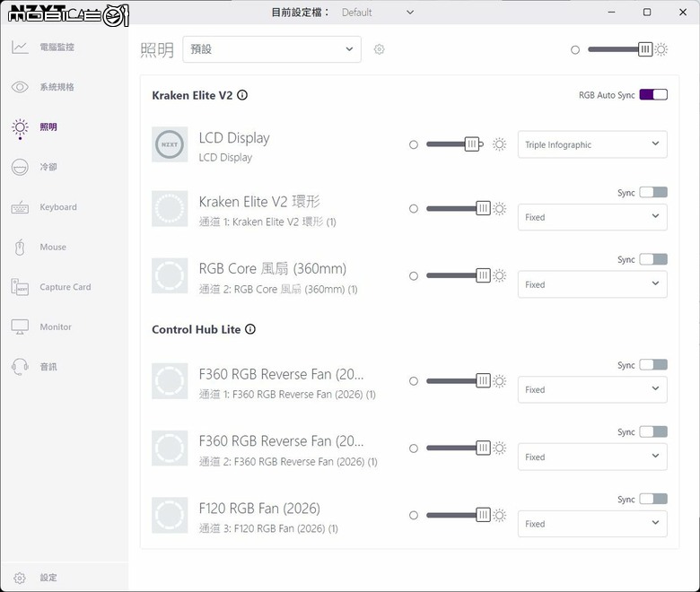The image size is (700, 592).
Task: Click the LCD Display NZXT thumbnail
Action: pyautogui.click(x=170, y=144)
